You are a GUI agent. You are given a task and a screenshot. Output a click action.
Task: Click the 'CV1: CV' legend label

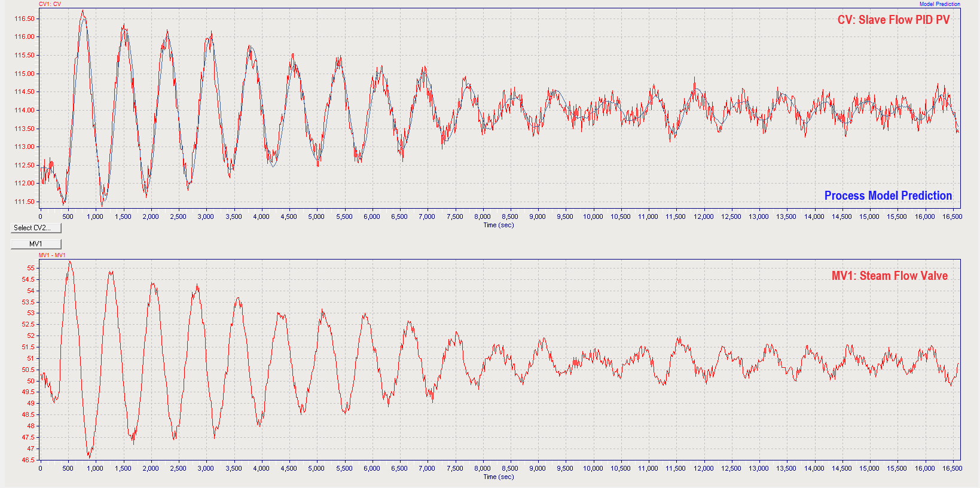pos(50,4)
